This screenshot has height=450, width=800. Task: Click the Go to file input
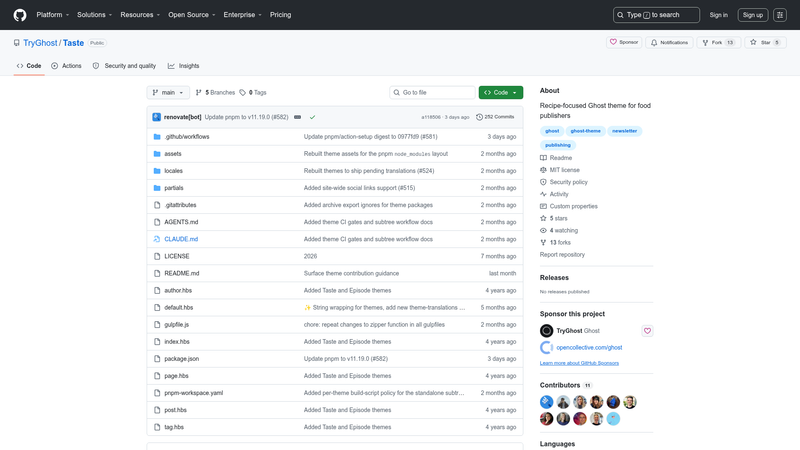pyautogui.click(x=432, y=92)
